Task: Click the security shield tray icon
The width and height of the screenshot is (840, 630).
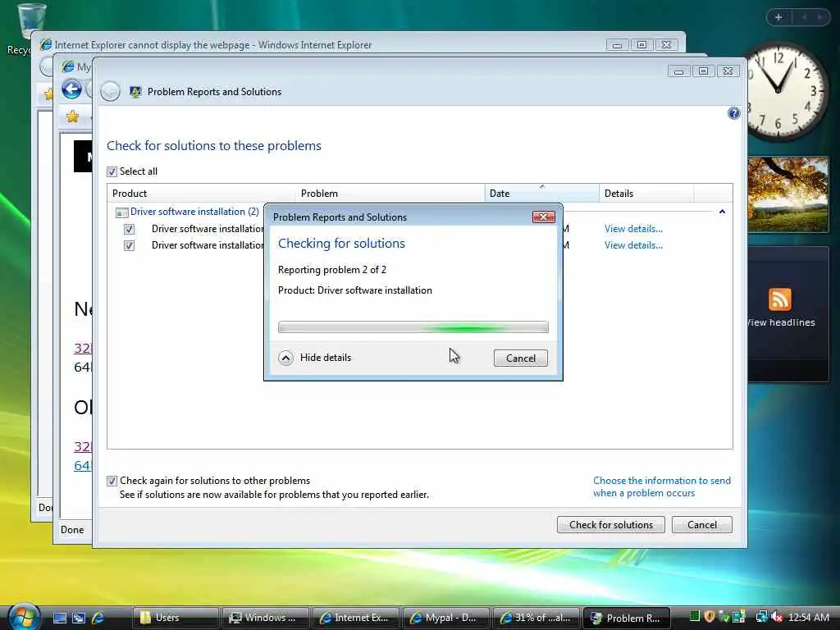Action: pyautogui.click(x=710, y=617)
